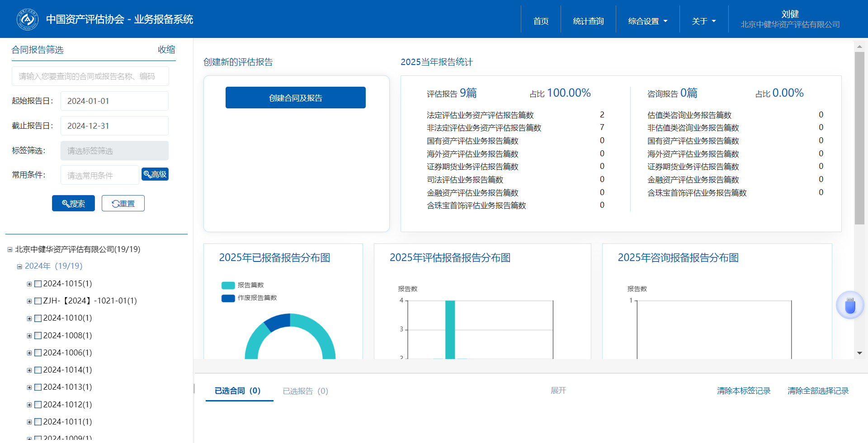Image resolution: width=868 pixels, height=443 pixels.
Task: Focus the contract or report search field
Action: pos(90,76)
